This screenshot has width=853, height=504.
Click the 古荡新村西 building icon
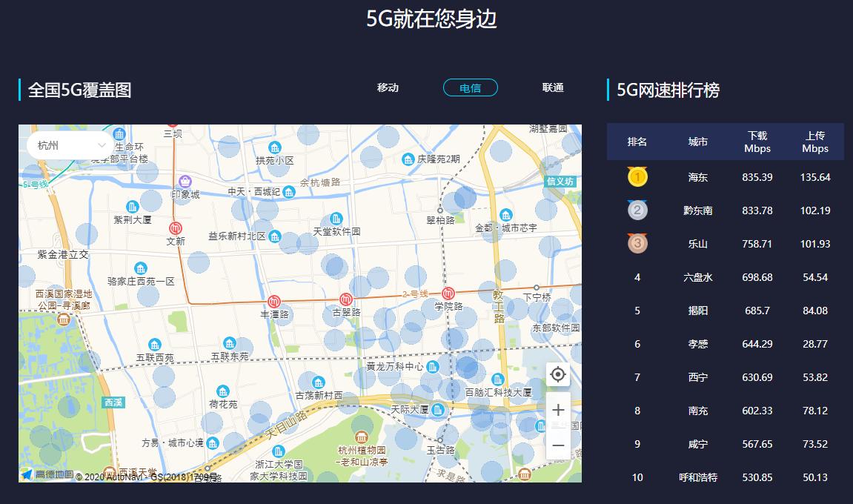coord(319,382)
